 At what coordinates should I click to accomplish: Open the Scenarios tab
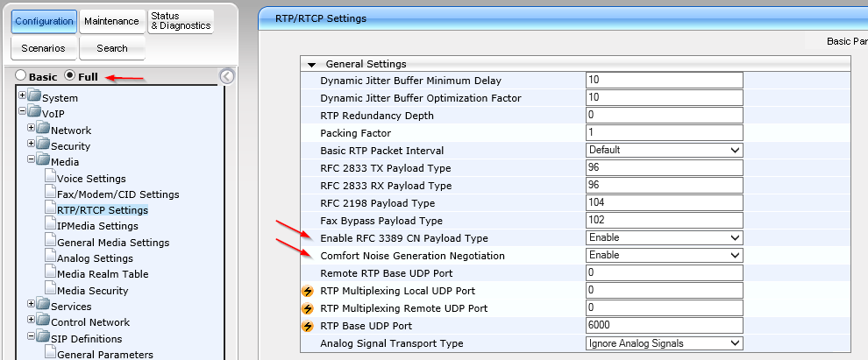point(43,48)
